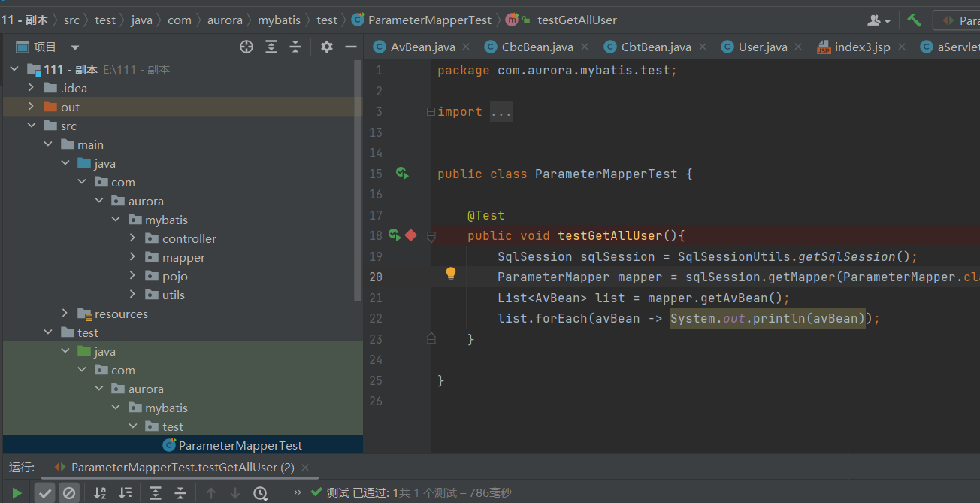Expand the mapper package

pyautogui.click(x=132, y=257)
